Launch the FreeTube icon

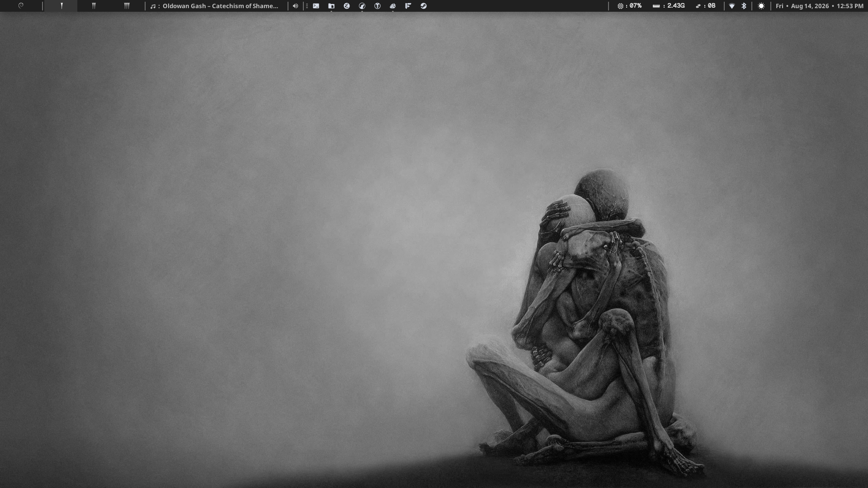(x=408, y=6)
